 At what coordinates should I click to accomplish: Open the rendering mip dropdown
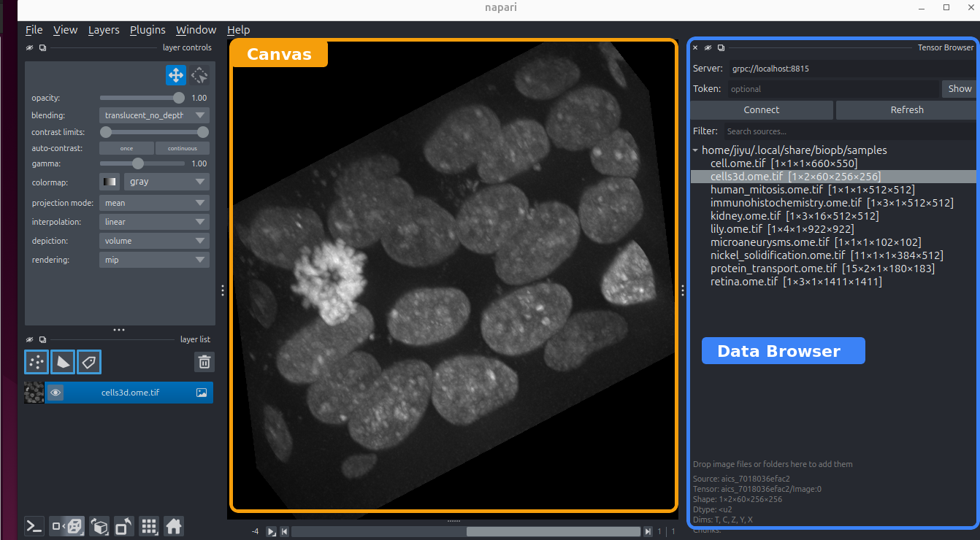(154, 260)
